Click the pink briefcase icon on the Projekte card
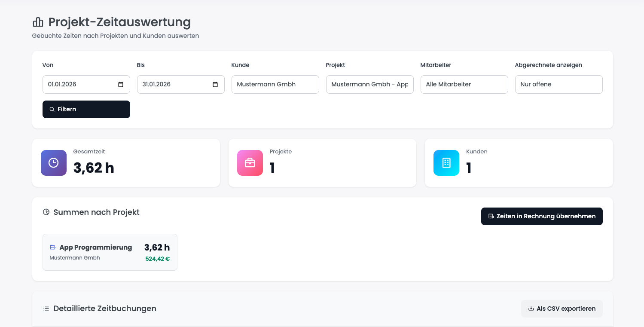The height and width of the screenshot is (327, 644). pos(250,163)
